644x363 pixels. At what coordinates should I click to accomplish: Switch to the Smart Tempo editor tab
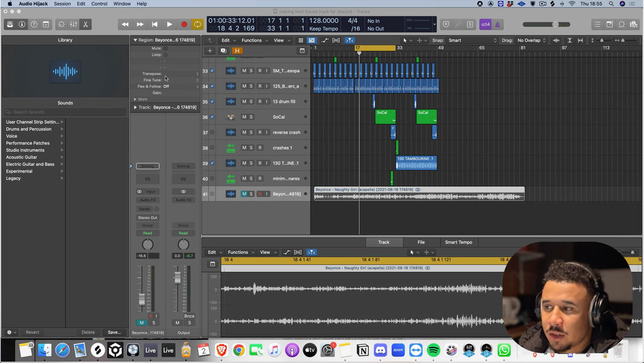pos(458,242)
